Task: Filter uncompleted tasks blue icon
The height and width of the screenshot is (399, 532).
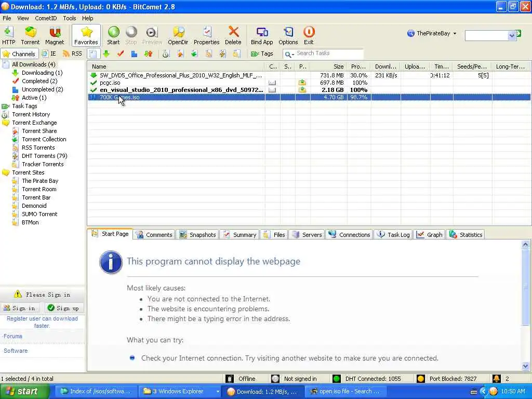Action: coord(135,54)
